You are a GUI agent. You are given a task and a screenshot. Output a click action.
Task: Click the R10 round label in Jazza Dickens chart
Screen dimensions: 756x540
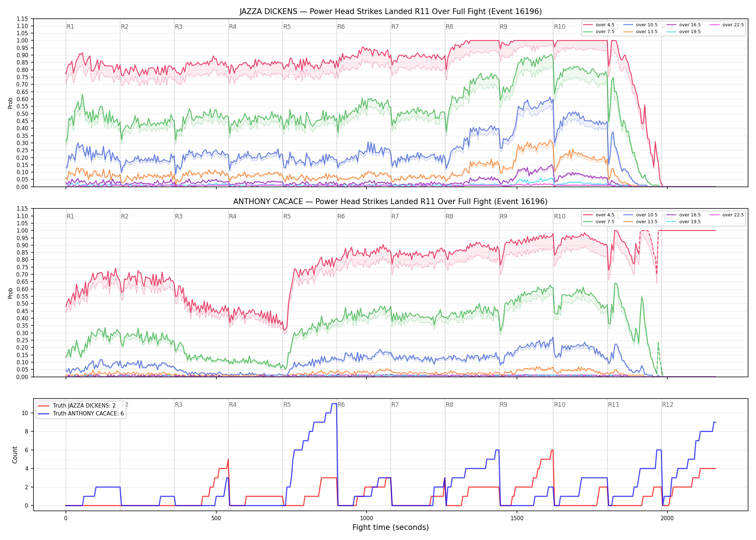[559, 27]
